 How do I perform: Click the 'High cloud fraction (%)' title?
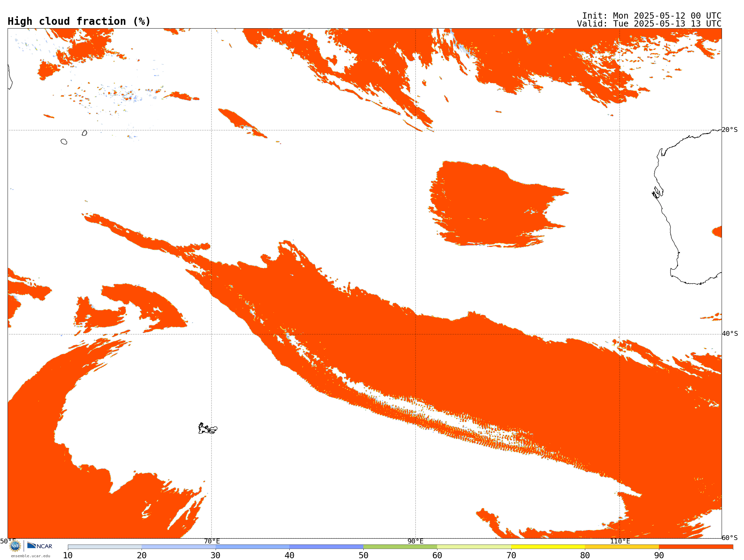[x=79, y=21]
